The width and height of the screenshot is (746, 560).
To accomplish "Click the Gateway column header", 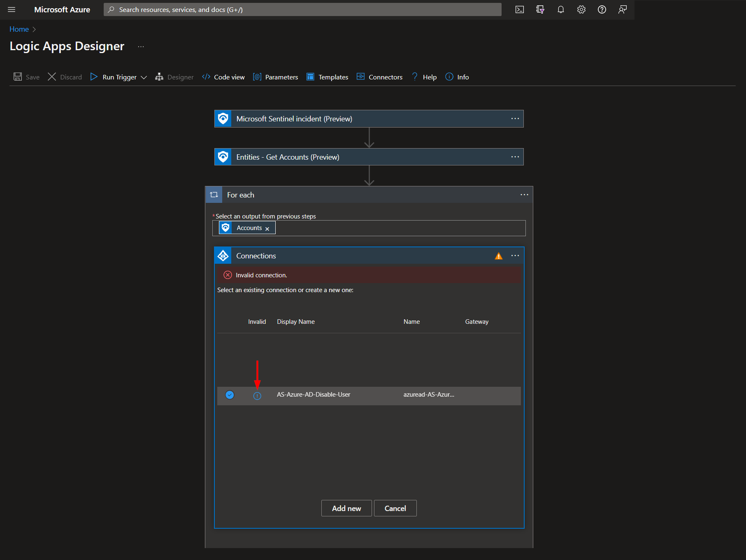I will click(x=477, y=322).
